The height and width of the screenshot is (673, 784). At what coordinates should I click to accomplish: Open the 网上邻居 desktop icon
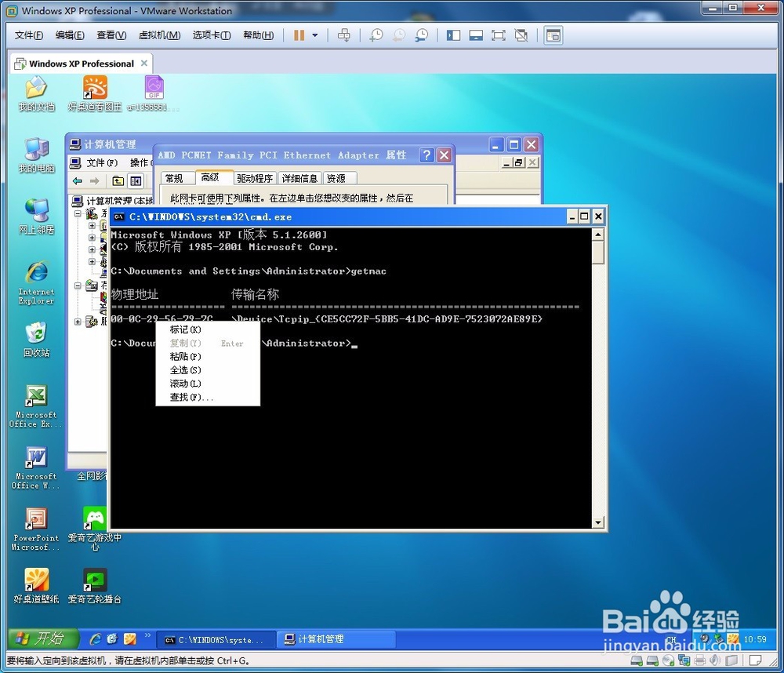[36, 216]
